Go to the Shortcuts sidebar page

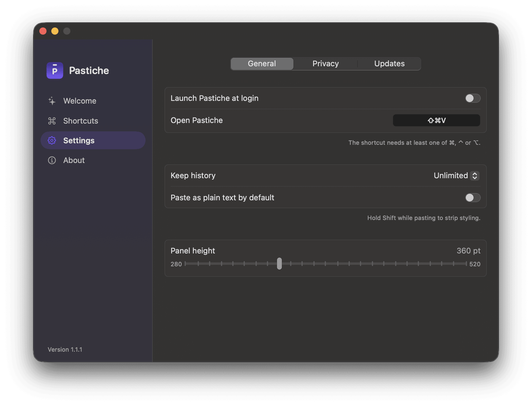tap(93, 121)
